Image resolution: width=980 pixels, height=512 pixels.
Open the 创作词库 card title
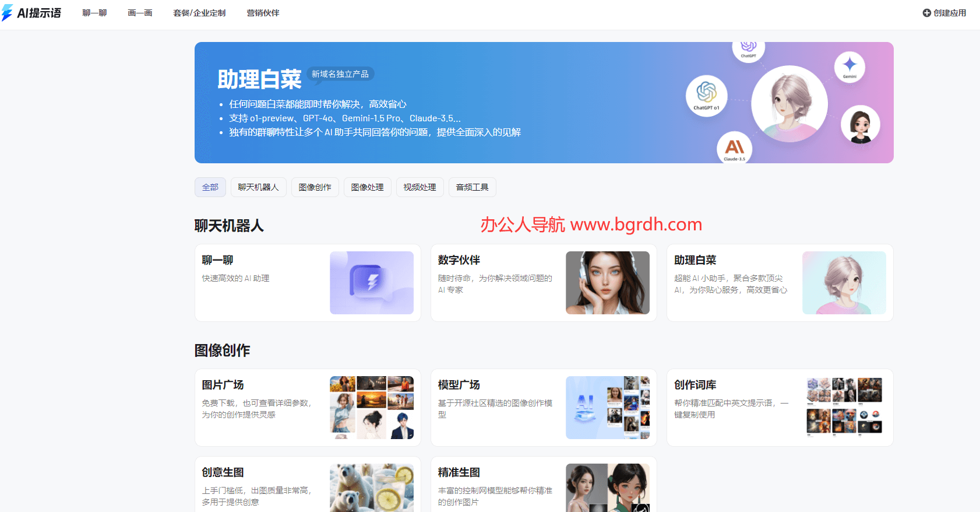(x=695, y=385)
